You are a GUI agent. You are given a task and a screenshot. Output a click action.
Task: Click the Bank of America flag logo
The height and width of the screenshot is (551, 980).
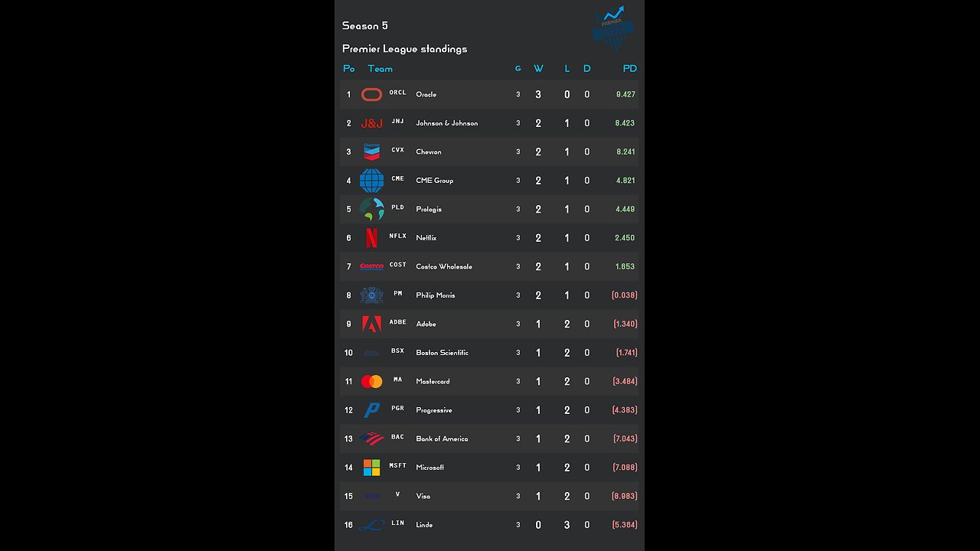[x=371, y=439]
